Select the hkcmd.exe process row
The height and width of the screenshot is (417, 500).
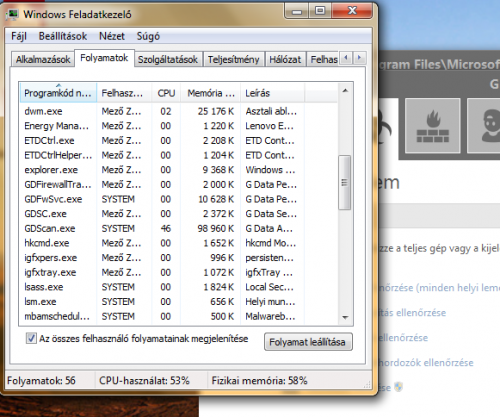tap(178, 243)
